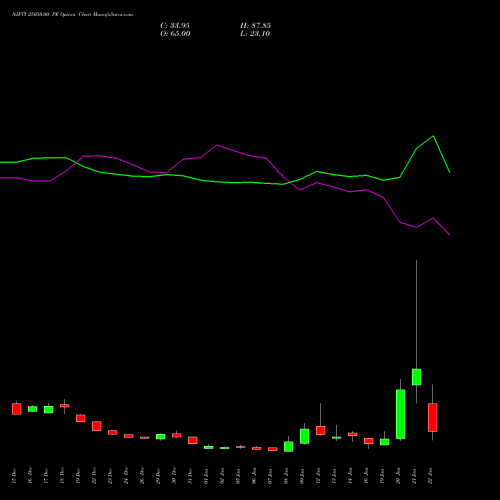Click the purple indicator line peak
This screenshot has width=500, height=500.
(x=217, y=145)
